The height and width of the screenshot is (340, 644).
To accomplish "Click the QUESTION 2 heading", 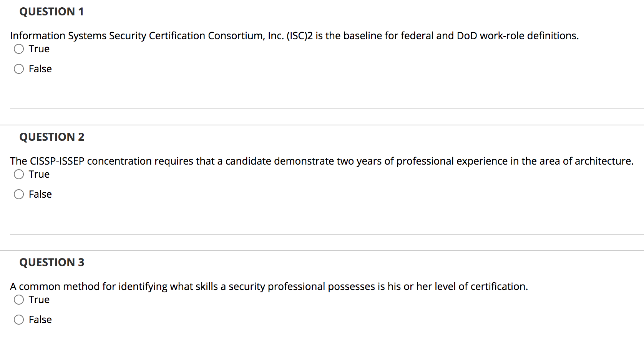I will (51, 137).
